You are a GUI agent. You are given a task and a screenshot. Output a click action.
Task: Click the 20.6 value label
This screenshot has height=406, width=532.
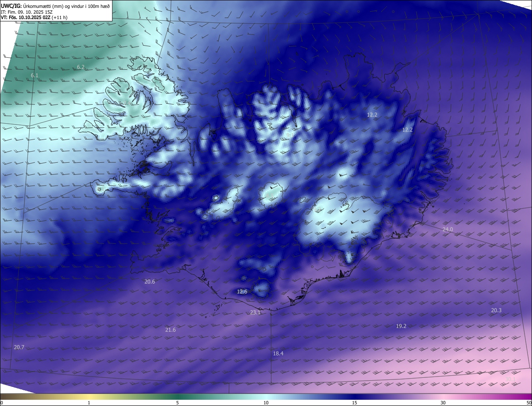150,281
